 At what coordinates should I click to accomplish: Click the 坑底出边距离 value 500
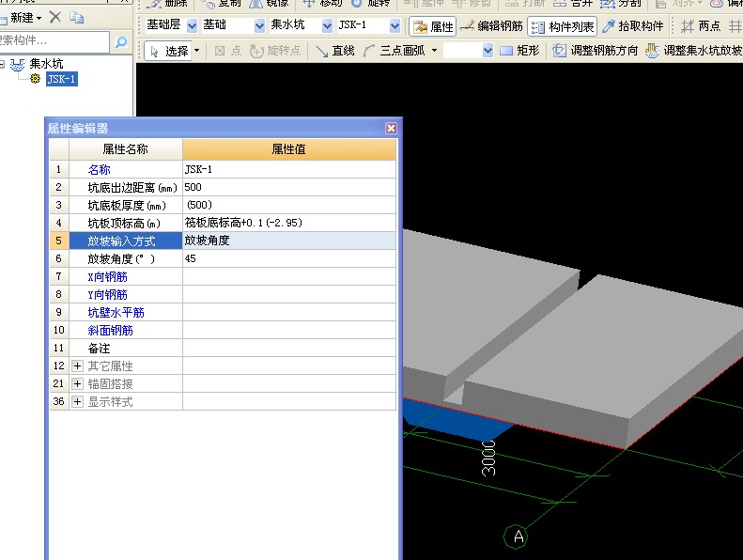point(289,187)
